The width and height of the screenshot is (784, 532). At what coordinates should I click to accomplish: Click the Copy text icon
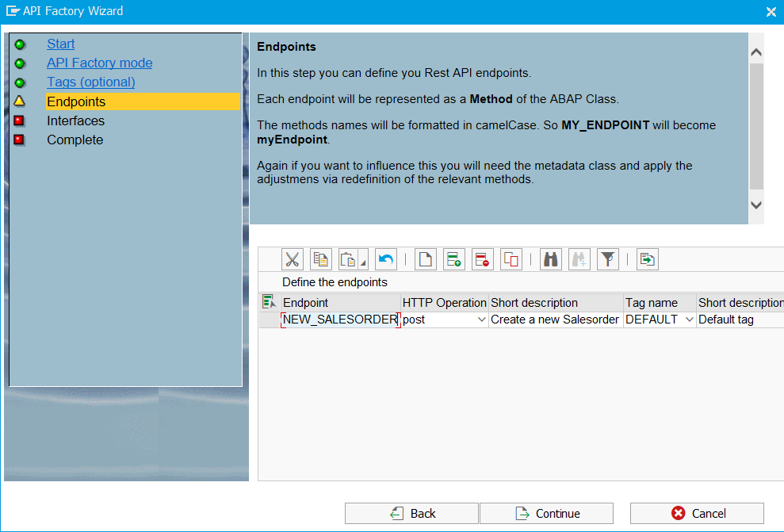[x=321, y=259]
